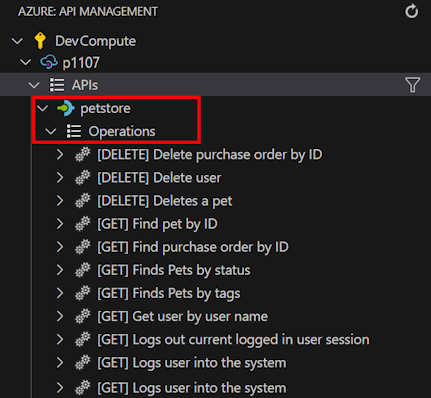Open the [DELETE] Delete user text
The width and height of the screenshot is (431, 398).
(x=159, y=178)
